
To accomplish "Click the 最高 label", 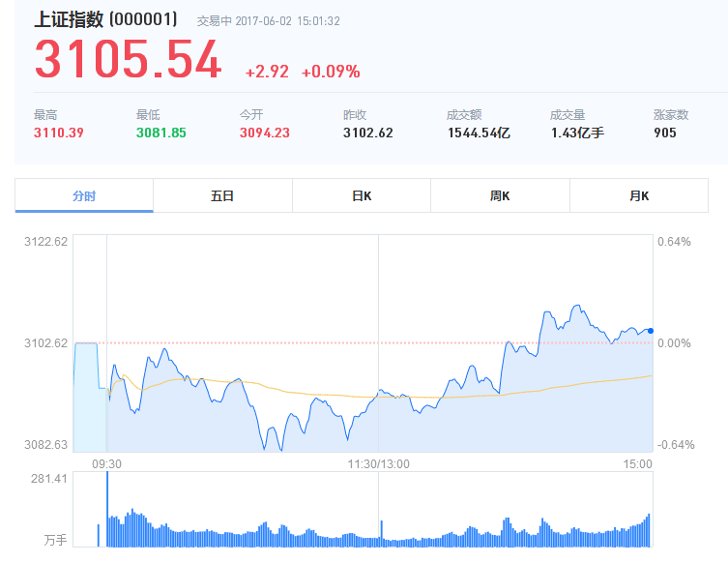I will click(x=45, y=115).
